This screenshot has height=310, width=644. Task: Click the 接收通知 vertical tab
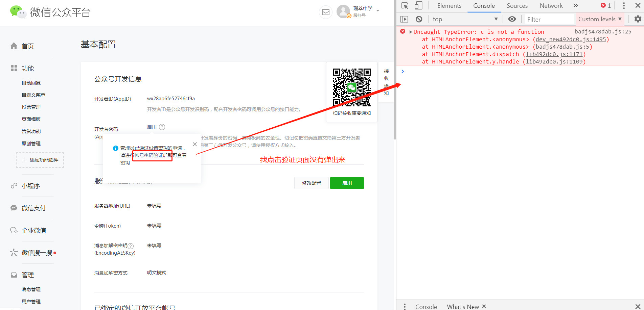(386, 82)
